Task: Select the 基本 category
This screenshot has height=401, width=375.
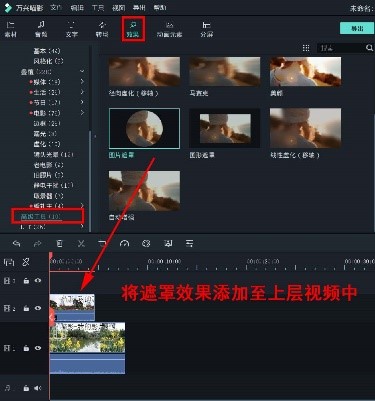Action: point(47,51)
